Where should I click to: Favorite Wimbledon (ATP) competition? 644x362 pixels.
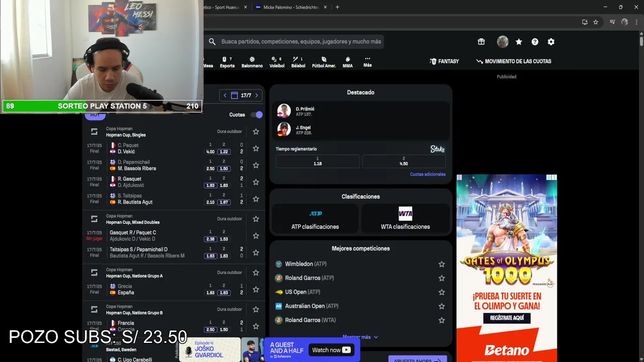[x=441, y=264]
